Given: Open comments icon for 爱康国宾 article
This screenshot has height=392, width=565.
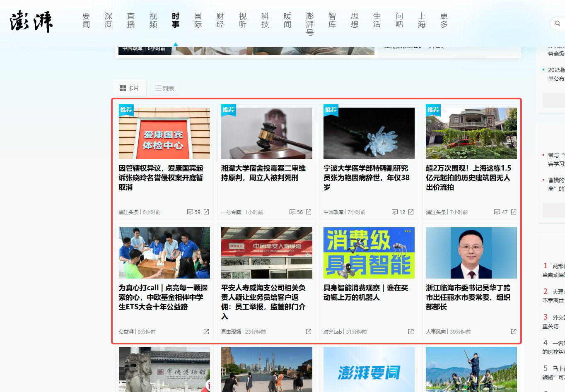Looking at the screenshot, I should coord(190,212).
